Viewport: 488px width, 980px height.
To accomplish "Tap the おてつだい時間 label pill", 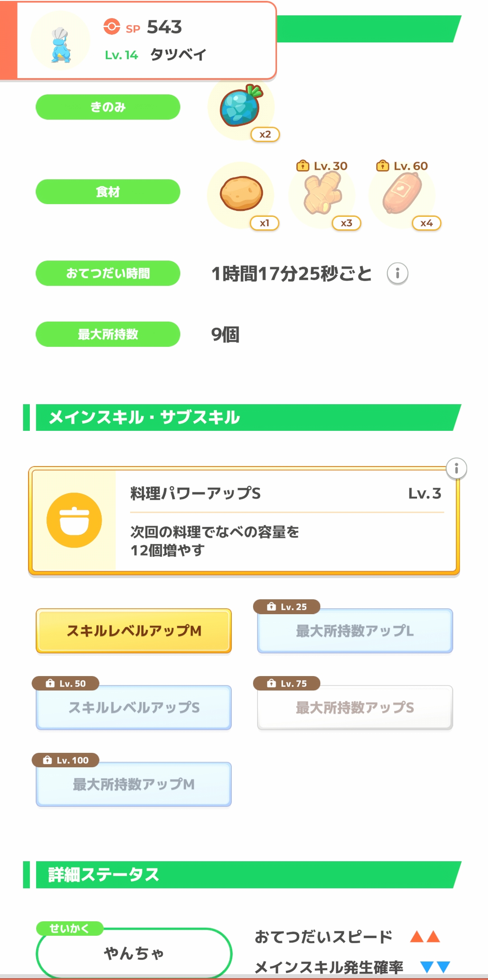I will (x=108, y=273).
